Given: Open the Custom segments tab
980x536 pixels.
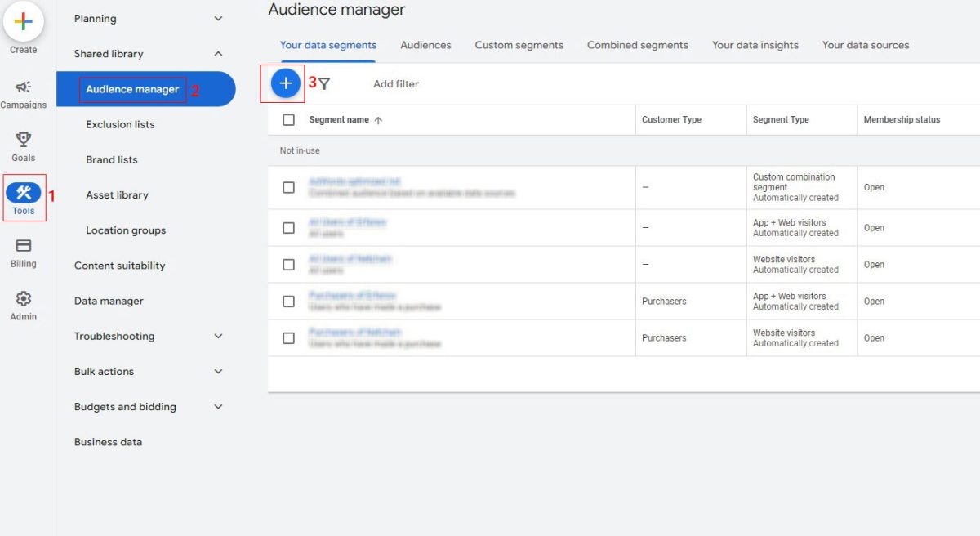Looking at the screenshot, I should 519,45.
